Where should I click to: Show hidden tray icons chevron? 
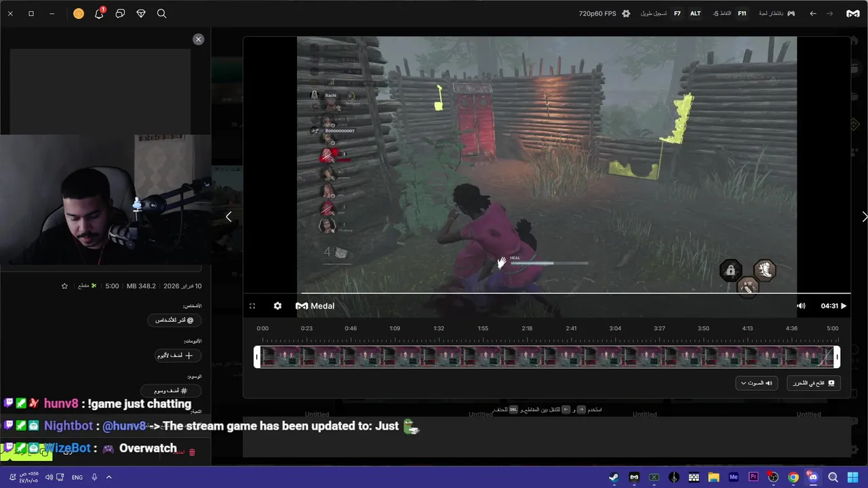[108, 477]
